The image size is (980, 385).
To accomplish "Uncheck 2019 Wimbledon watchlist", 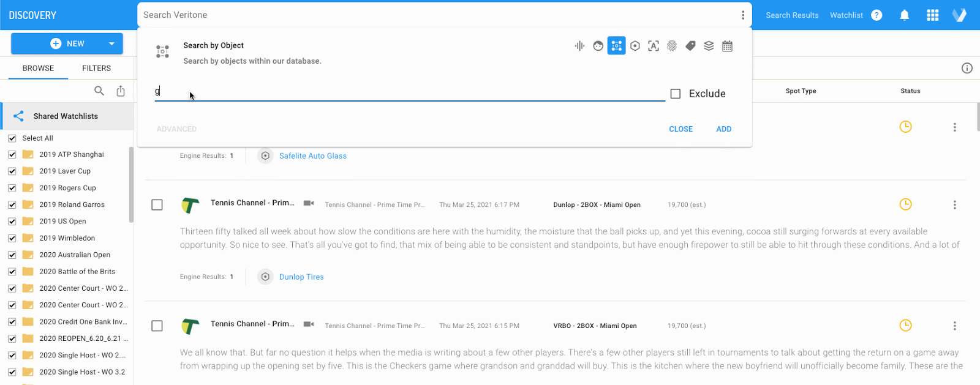I will pyautogui.click(x=12, y=238).
